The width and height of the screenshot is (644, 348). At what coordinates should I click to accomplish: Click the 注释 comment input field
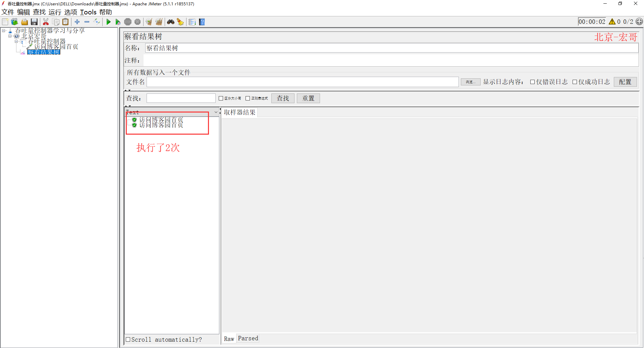[x=391, y=60]
